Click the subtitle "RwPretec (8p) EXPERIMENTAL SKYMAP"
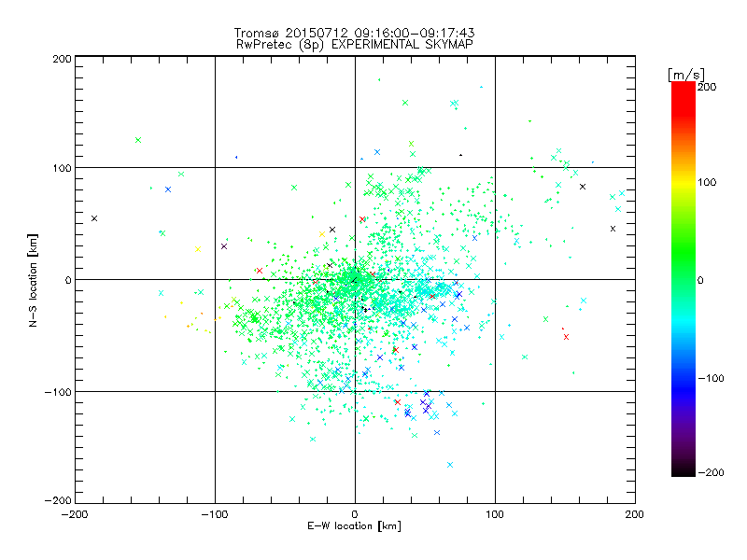 tap(355, 45)
